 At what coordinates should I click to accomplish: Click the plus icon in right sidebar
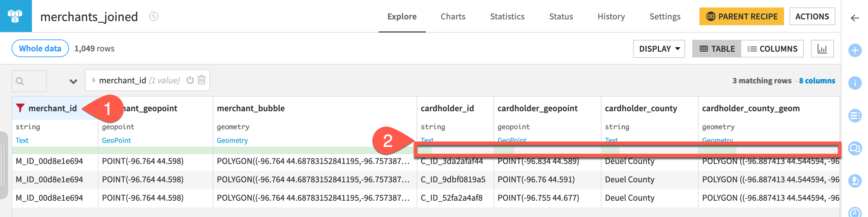coord(855,50)
